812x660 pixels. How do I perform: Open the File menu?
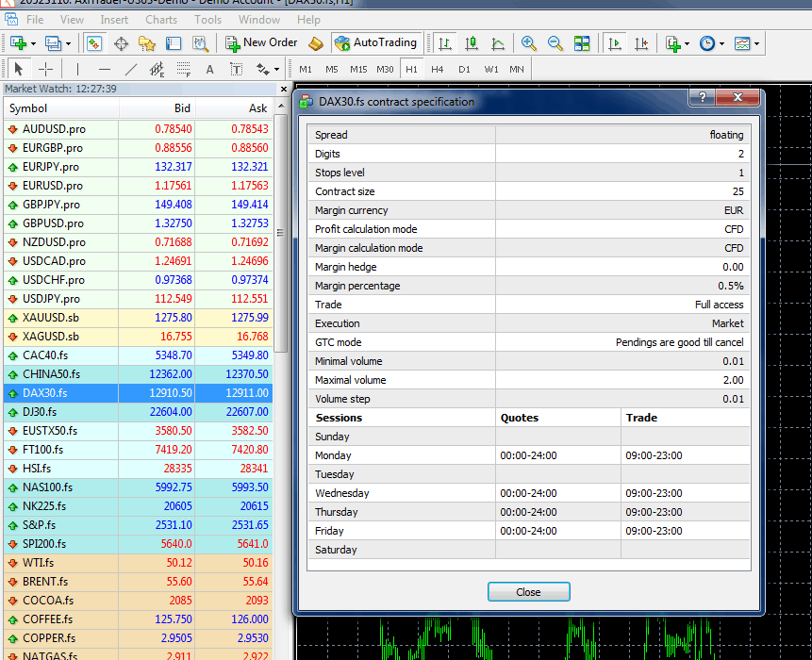[x=35, y=20]
